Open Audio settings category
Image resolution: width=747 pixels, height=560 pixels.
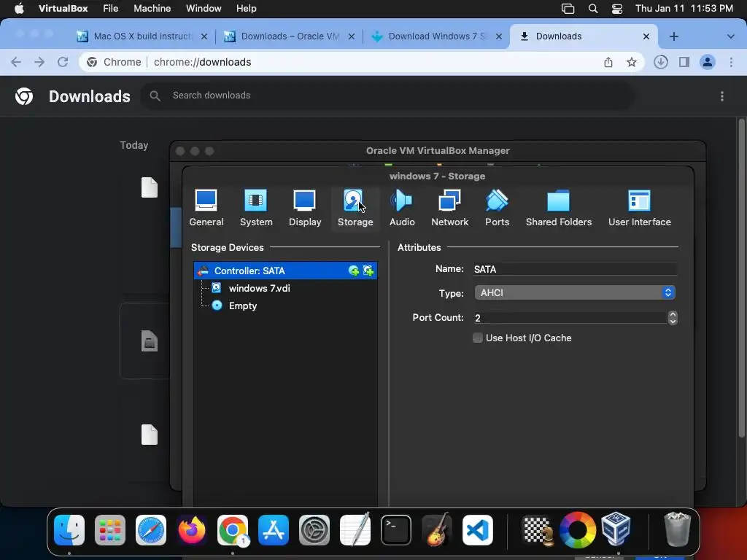(x=402, y=208)
